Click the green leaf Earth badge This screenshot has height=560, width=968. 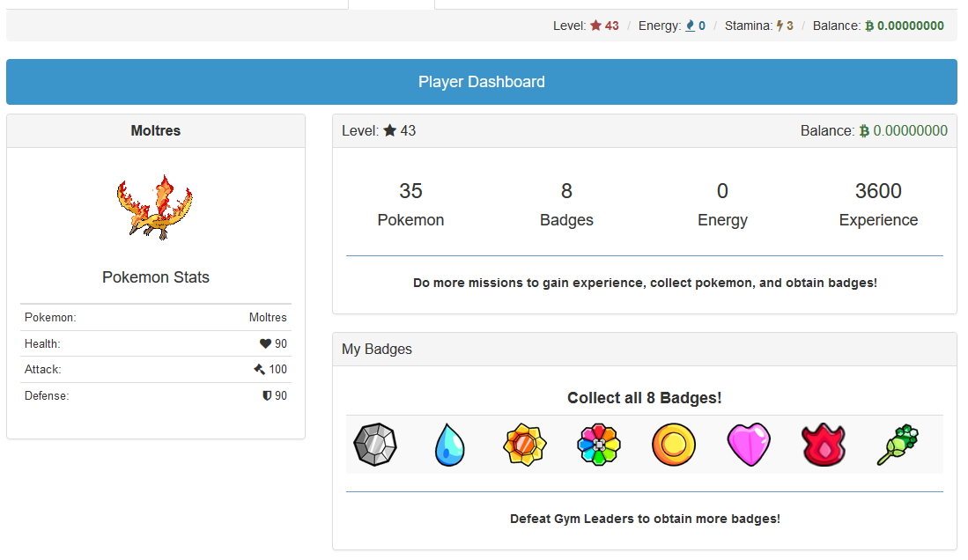tap(898, 445)
